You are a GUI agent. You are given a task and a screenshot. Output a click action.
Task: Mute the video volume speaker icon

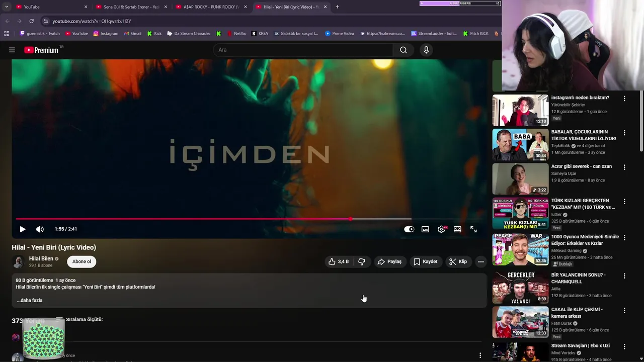[40, 229]
